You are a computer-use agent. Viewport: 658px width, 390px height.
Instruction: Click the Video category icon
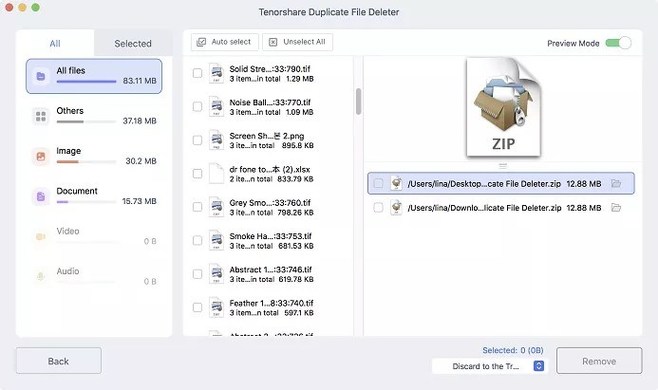(41, 237)
